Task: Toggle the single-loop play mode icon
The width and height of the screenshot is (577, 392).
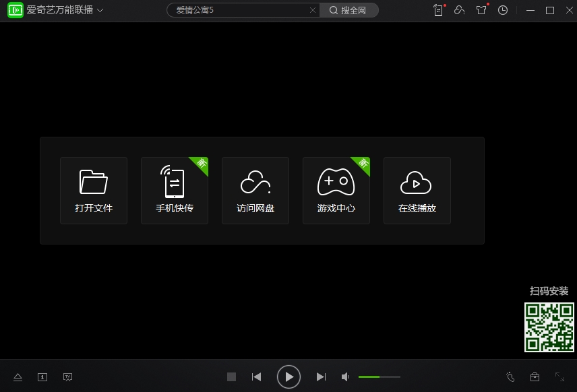Action: 42,377
